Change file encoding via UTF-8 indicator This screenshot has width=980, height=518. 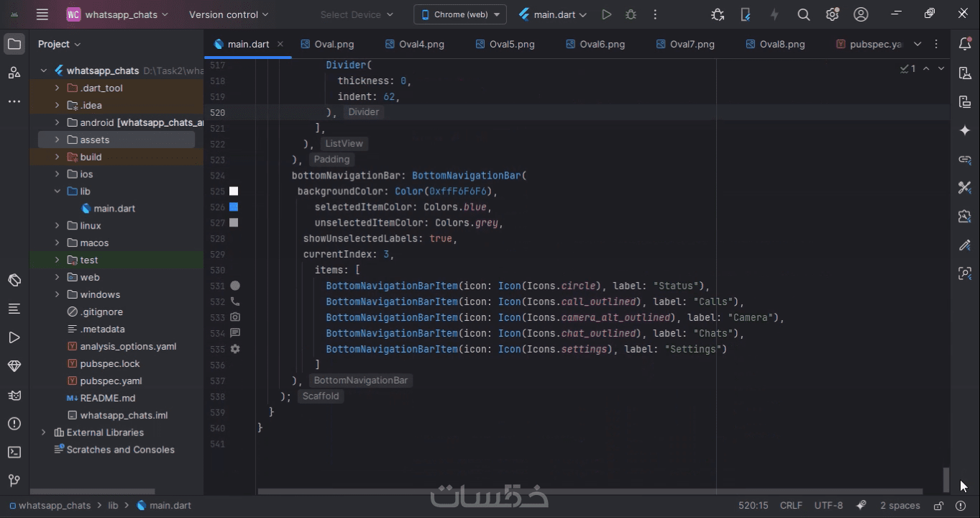coord(828,506)
